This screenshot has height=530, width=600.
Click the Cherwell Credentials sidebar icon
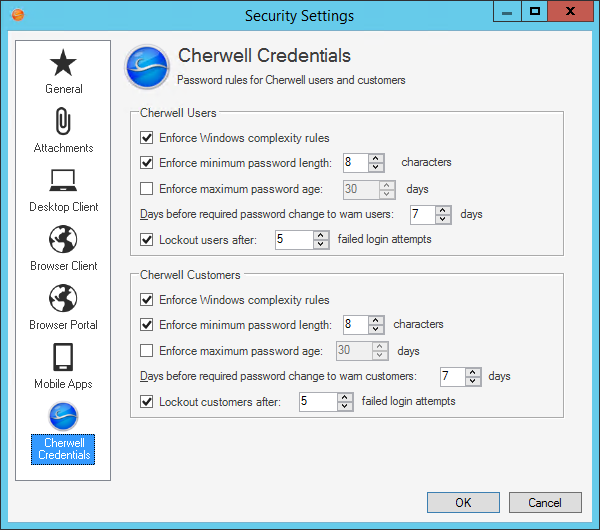tap(63, 416)
